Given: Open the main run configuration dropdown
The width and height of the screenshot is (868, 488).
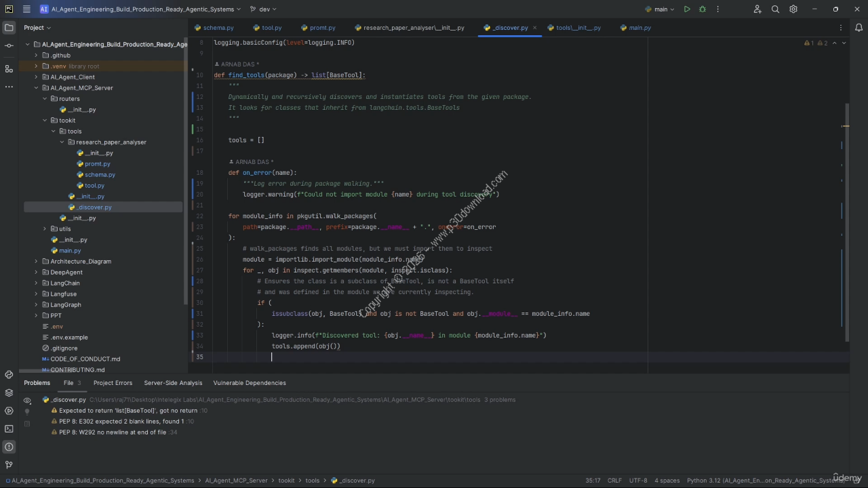Looking at the screenshot, I should pyautogui.click(x=660, y=9).
